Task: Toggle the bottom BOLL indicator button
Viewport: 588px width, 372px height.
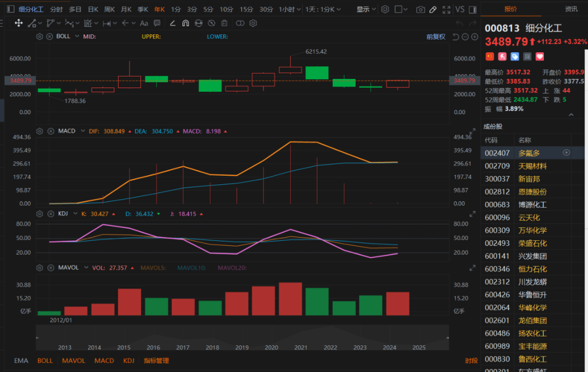Action: pyautogui.click(x=45, y=361)
